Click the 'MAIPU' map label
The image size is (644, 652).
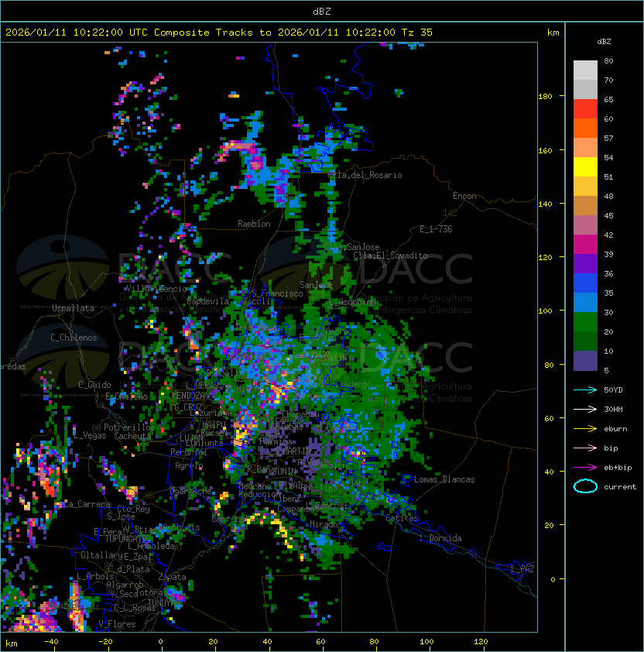pos(214,425)
